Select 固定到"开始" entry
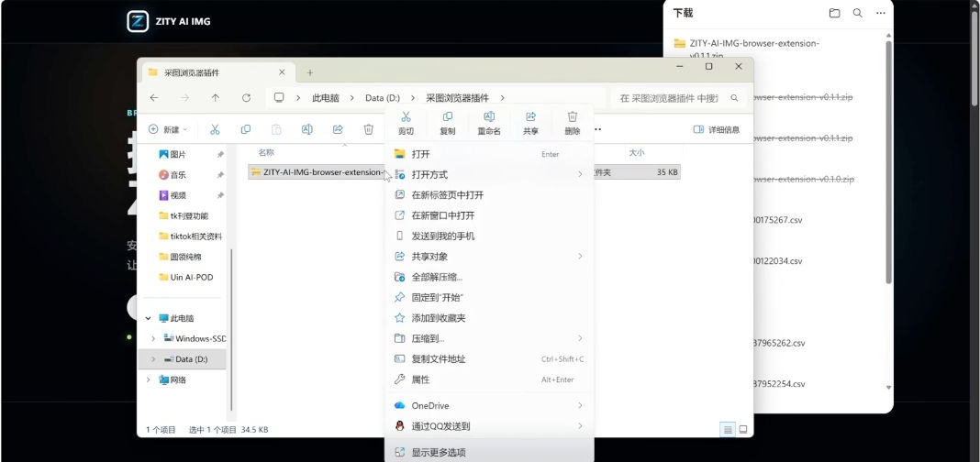The image size is (980, 462). coord(489,297)
